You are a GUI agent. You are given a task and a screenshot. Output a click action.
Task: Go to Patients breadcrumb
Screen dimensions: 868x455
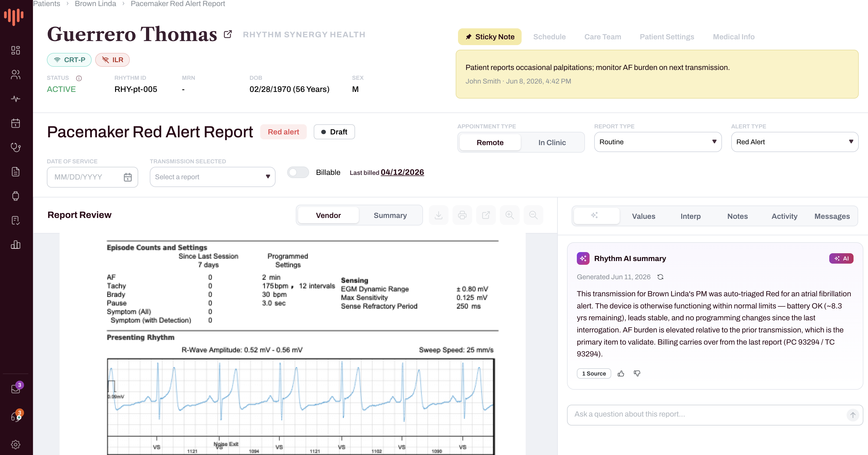47,4
